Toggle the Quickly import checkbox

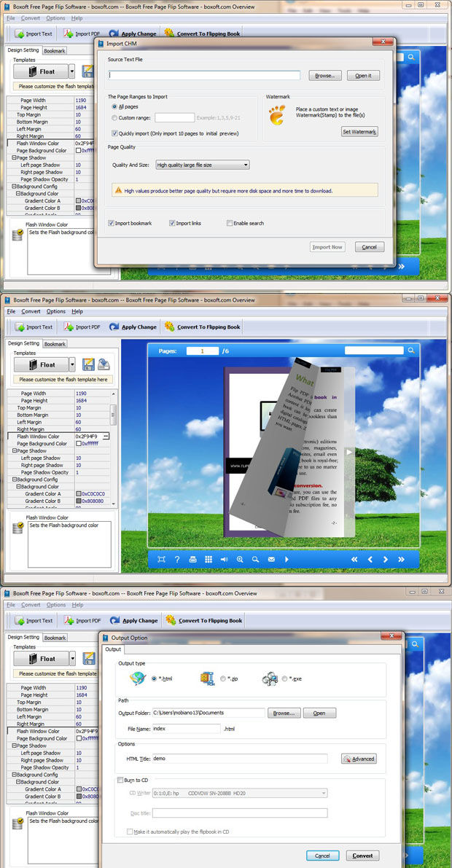coord(114,133)
